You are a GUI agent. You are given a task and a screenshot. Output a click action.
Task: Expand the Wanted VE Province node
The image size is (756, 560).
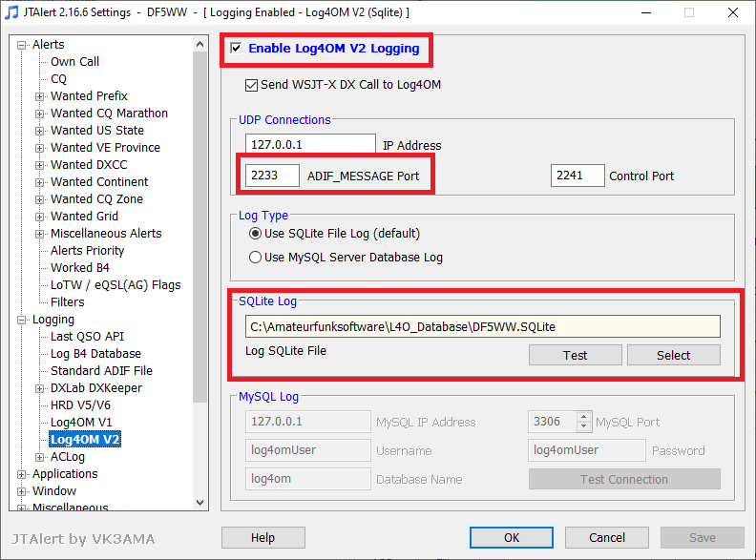[x=39, y=148]
